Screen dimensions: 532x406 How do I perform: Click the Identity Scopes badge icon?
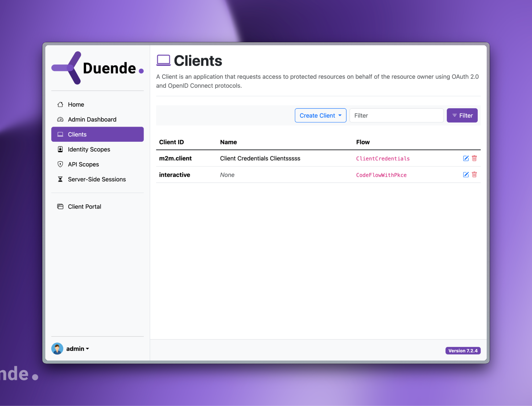(x=60, y=149)
